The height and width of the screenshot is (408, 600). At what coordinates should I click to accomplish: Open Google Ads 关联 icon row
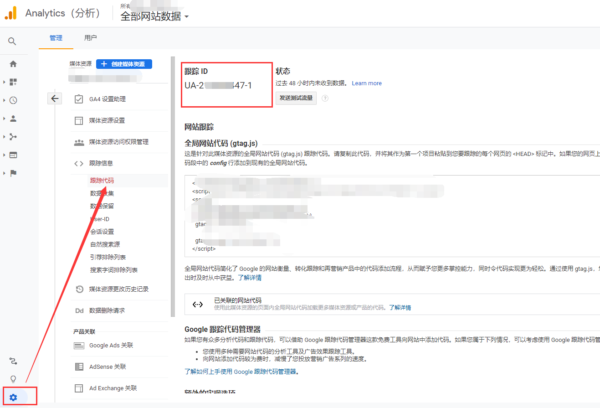tap(119, 345)
